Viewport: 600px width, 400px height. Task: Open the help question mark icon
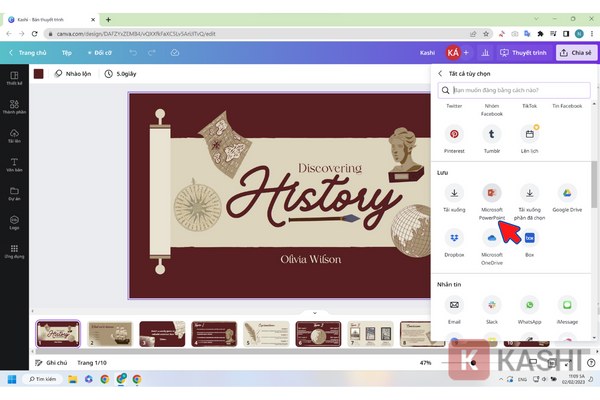pyautogui.click(x=591, y=362)
